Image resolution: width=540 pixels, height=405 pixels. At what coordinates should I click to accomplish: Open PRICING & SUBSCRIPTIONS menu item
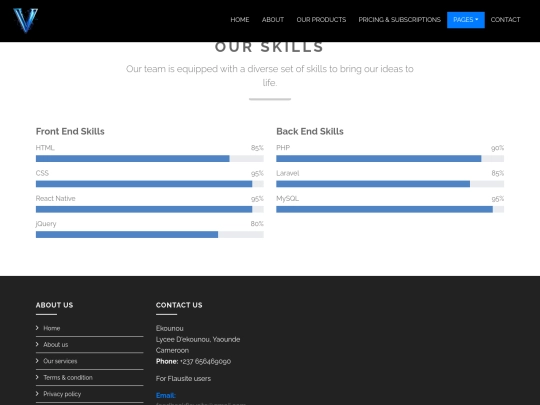click(x=399, y=20)
